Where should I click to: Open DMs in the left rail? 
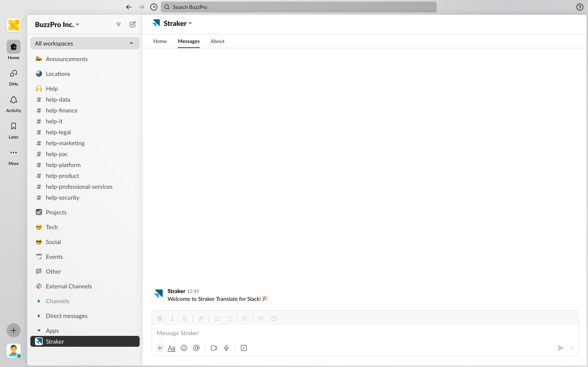click(x=14, y=77)
